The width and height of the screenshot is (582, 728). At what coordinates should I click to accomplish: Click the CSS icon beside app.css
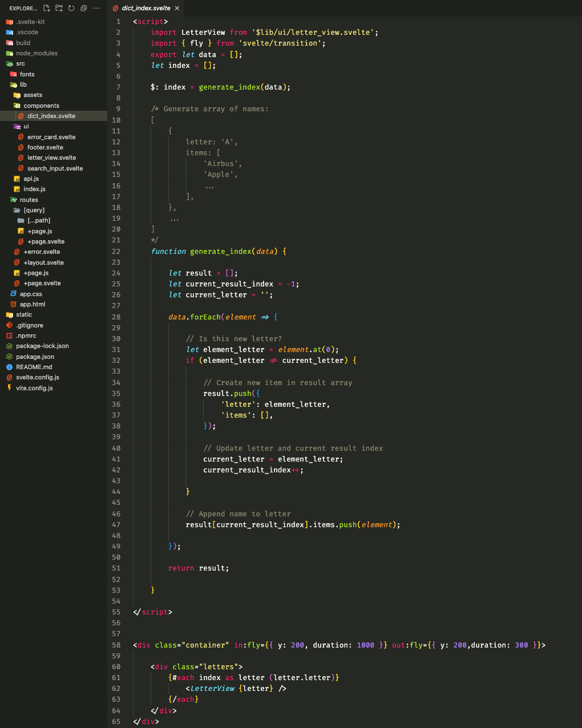point(13,294)
